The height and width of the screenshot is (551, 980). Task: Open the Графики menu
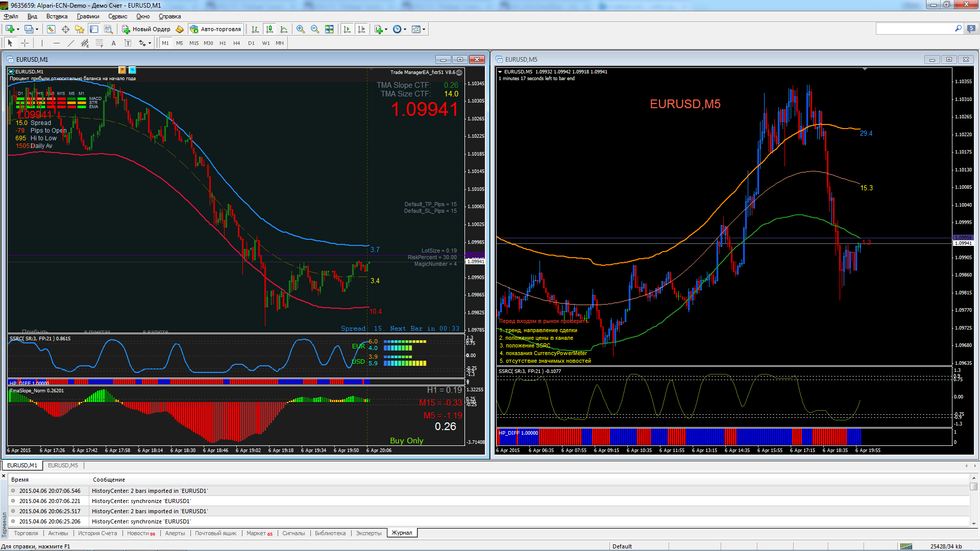[x=88, y=16]
